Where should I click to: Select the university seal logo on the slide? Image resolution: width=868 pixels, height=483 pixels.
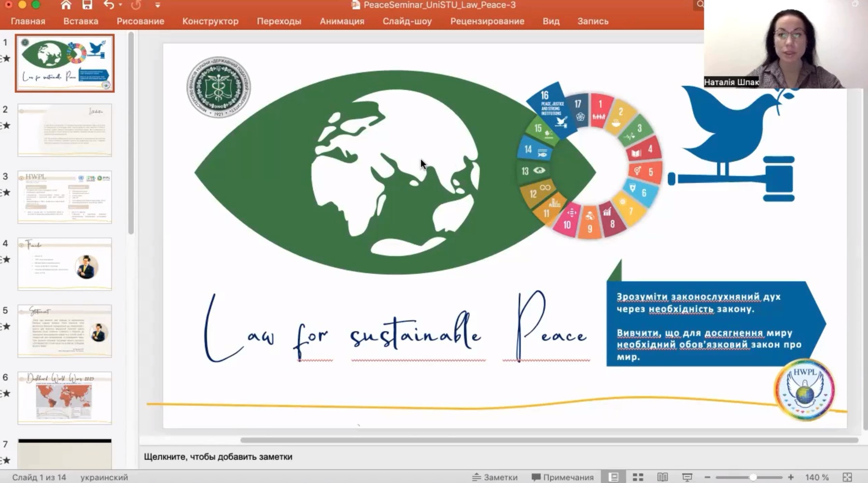point(219,87)
